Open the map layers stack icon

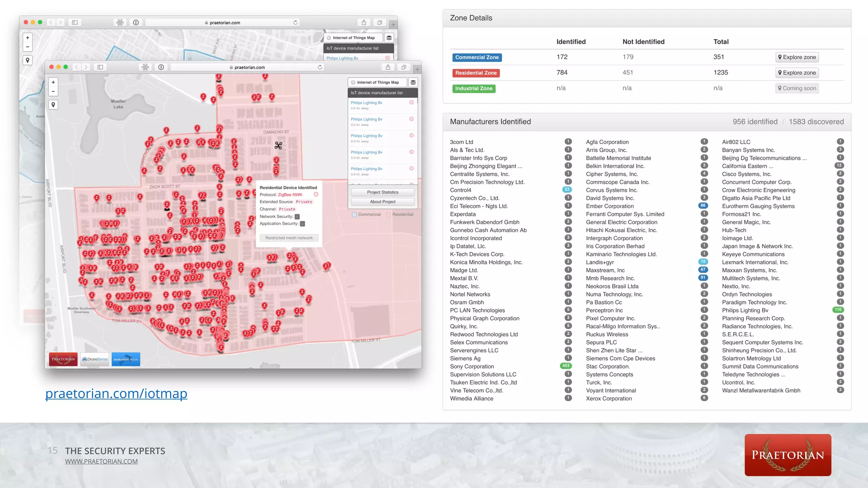coord(413,82)
